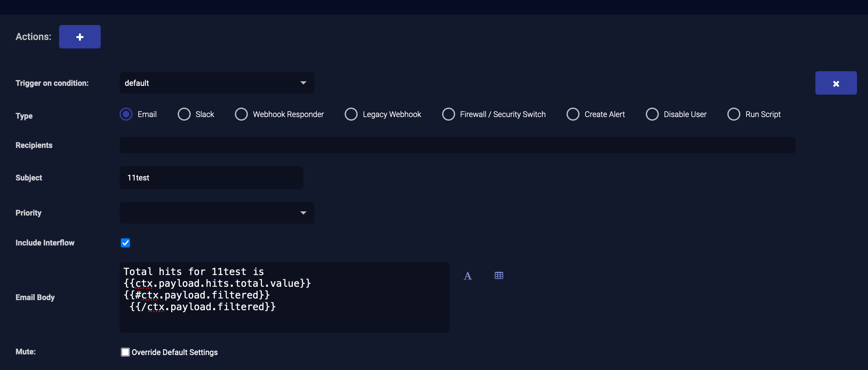Expand the Priority dropdown
The width and height of the screenshot is (868, 370).
217,213
